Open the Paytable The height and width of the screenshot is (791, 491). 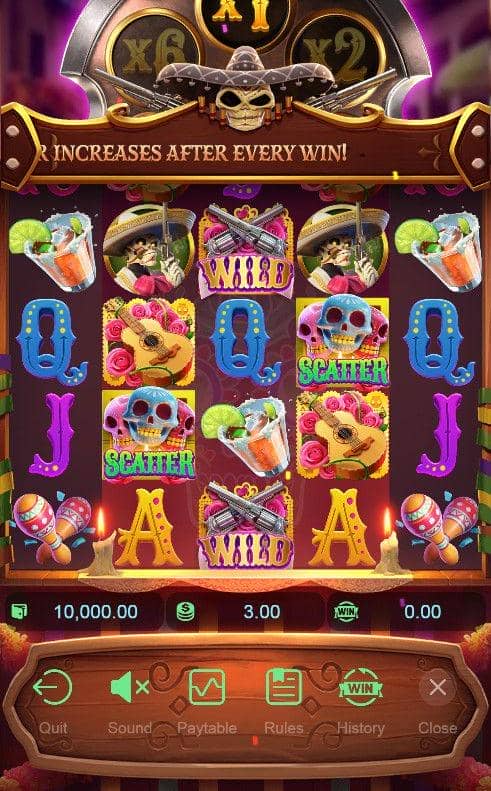tap(207, 687)
